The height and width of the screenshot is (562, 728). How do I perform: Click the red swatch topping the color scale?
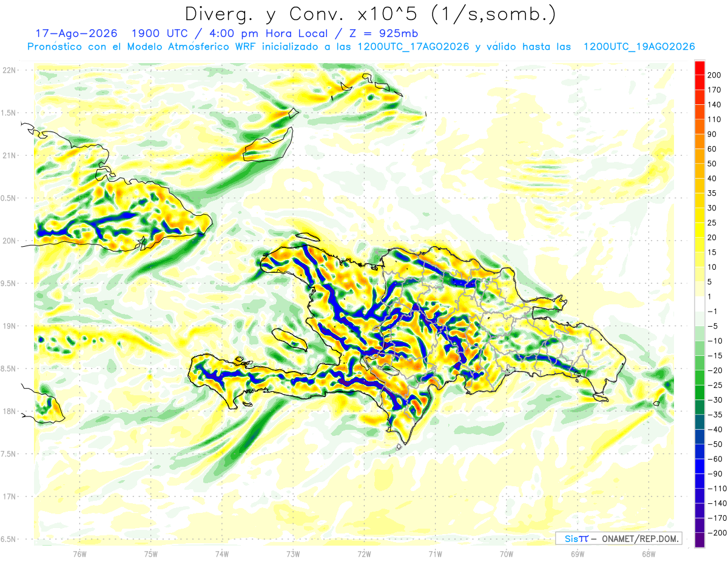(699, 69)
